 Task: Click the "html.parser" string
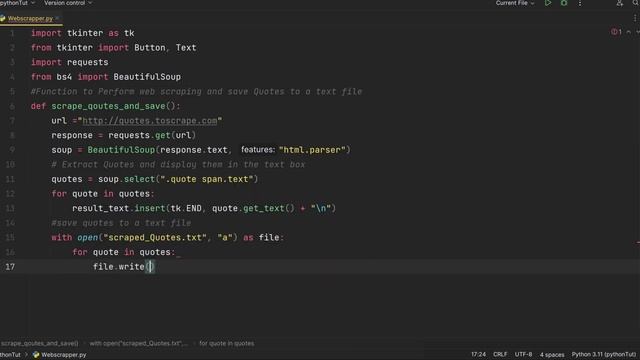[x=312, y=150]
